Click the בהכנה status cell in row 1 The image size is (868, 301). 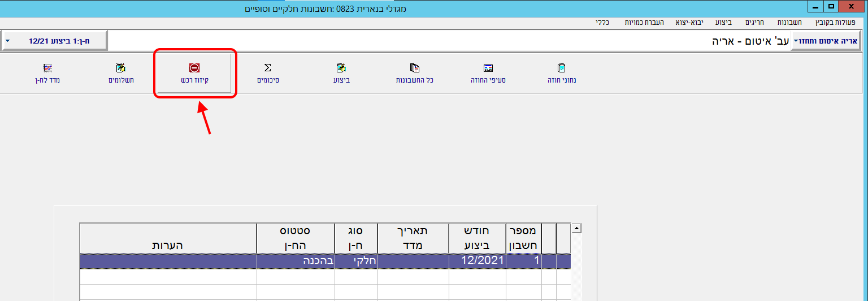pos(296,261)
